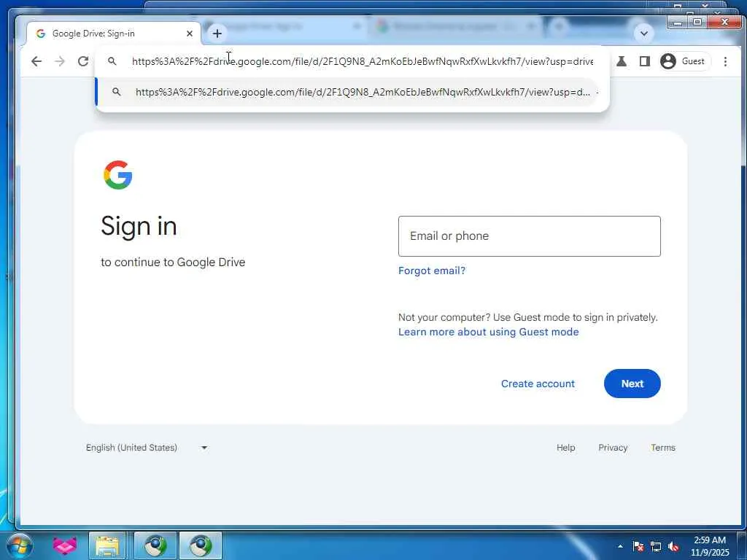The image size is (747, 560).
Task: Reload the page with refresh icon
Action: [83, 61]
